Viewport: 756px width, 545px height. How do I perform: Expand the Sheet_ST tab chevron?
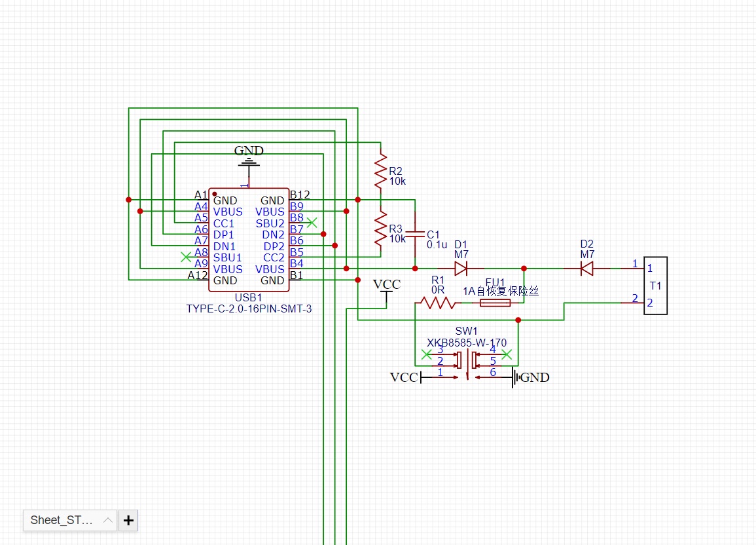[x=108, y=520]
